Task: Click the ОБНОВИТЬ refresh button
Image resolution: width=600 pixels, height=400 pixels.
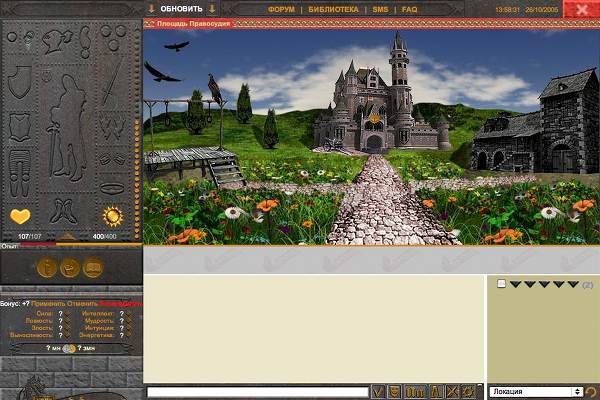Action: [x=181, y=9]
